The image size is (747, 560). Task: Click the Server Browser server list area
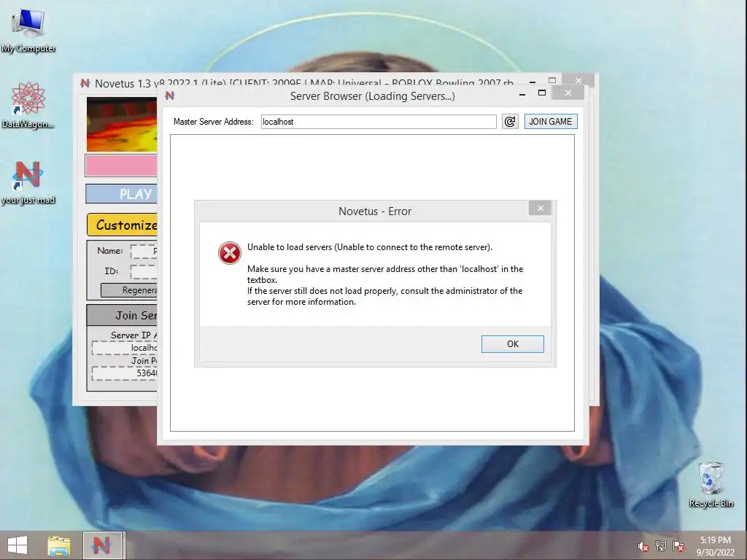click(x=372, y=283)
